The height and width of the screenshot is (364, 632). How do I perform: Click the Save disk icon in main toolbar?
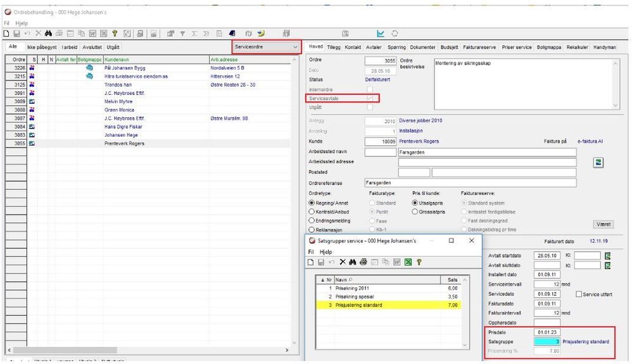pos(17,34)
